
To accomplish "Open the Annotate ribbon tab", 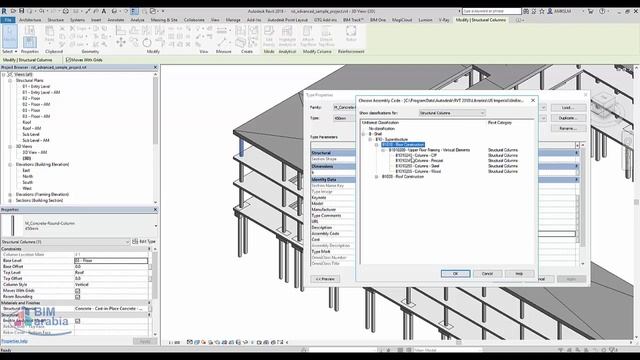I will click(x=116, y=20).
